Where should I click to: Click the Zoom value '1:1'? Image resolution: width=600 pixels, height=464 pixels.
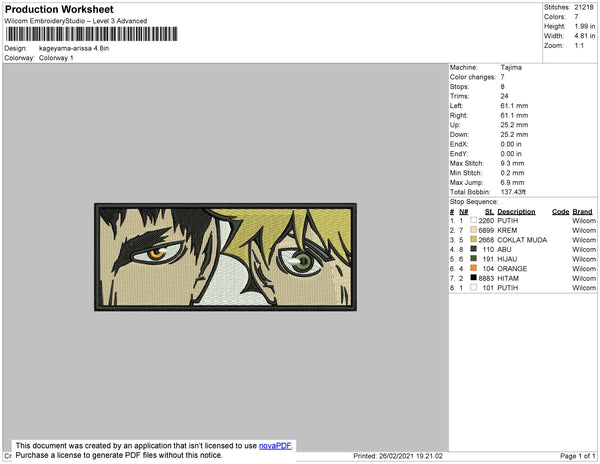tap(579, 46)
